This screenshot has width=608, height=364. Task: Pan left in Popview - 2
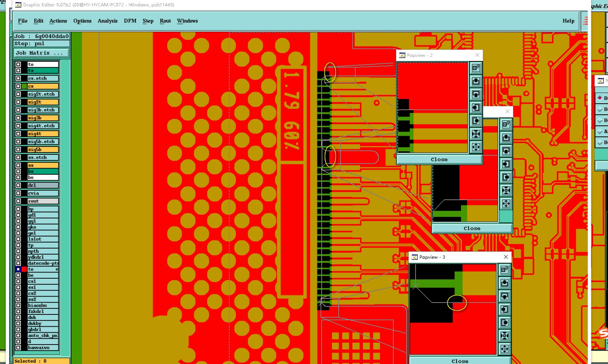tap(476, 107)
